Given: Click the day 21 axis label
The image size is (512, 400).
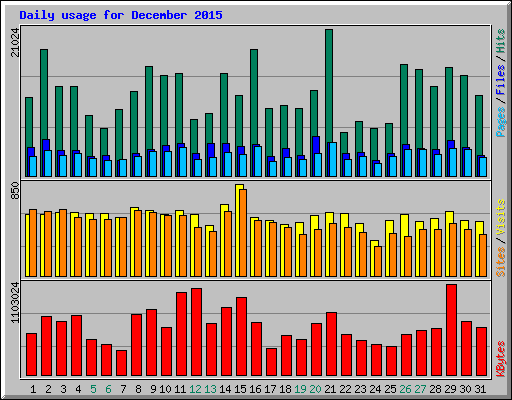Looking at the screenshot, I should (330, 389).
